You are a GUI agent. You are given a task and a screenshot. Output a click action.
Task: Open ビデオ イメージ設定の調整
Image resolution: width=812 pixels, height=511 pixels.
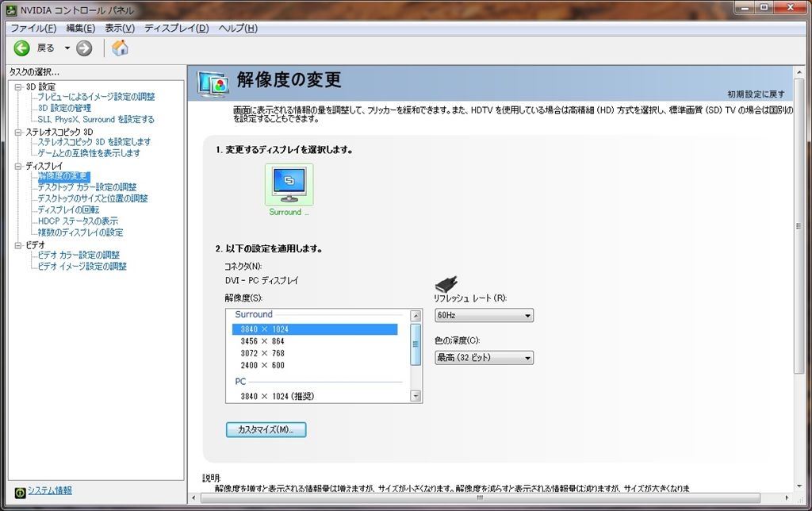tap(82, 267)
